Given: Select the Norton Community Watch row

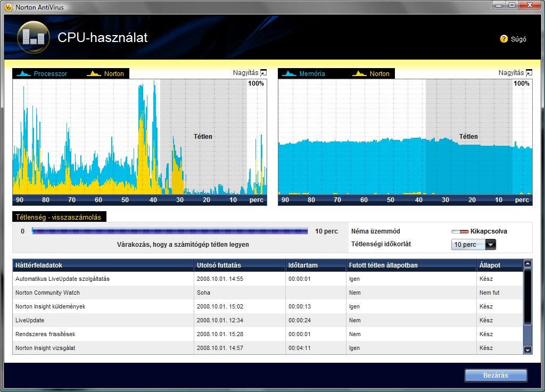Looking at the screenshot, I should (x=268, y=293).
